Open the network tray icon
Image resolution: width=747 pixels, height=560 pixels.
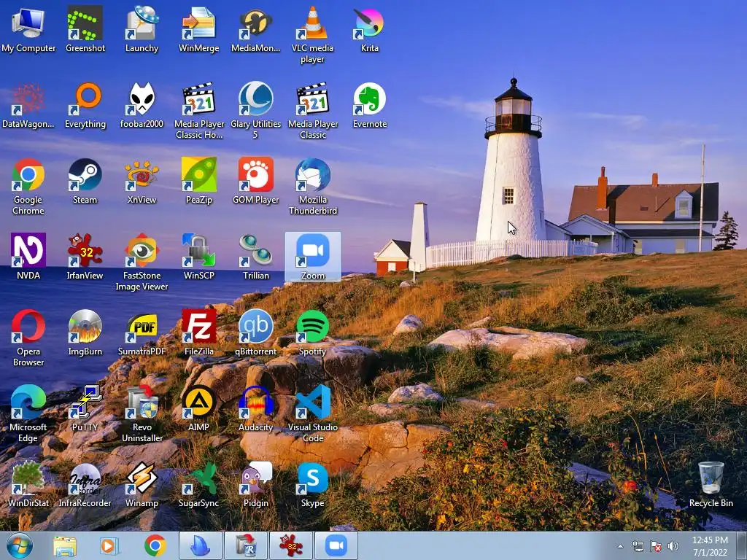pos(638,547)
